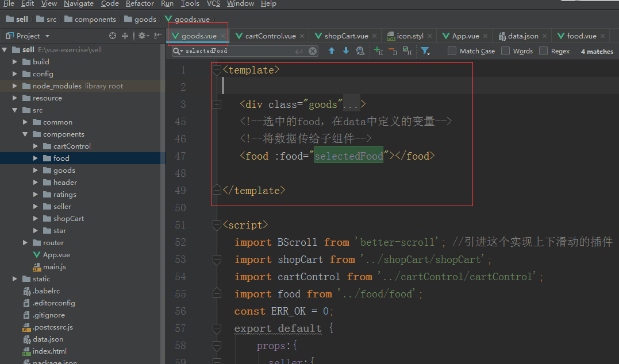Select .postcssrc.js in project tree
The height and width of the screenshot is (364, 619).
tap(48, 327)
